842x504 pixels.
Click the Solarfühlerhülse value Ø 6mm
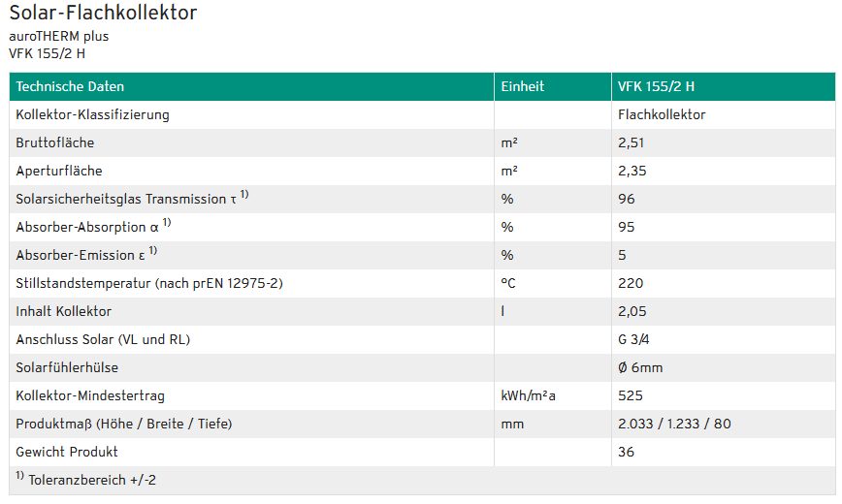tap(640, 367)
